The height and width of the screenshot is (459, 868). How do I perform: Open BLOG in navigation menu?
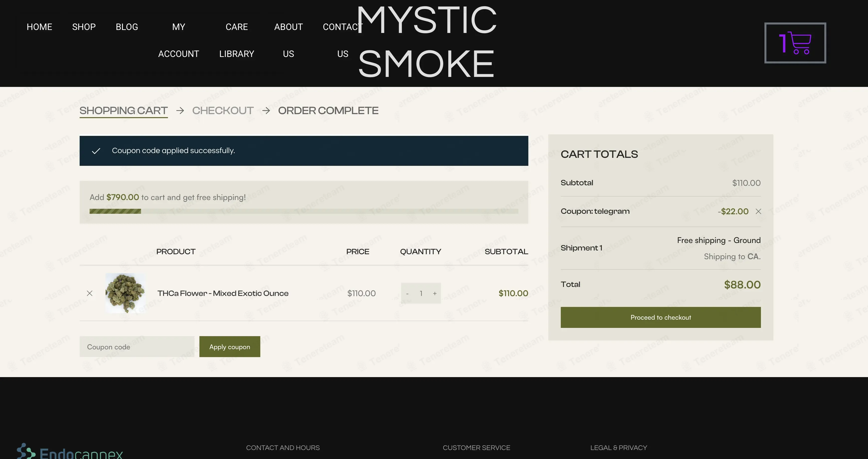tap(127, 27)
